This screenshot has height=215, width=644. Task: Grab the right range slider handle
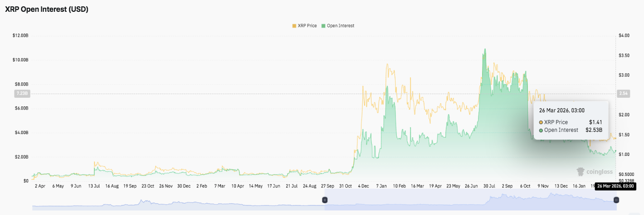point(616,200)
